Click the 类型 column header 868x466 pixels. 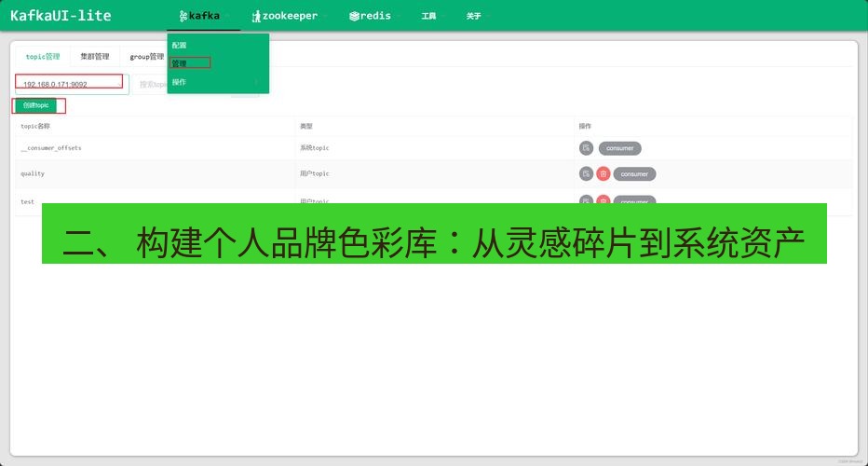306,127
